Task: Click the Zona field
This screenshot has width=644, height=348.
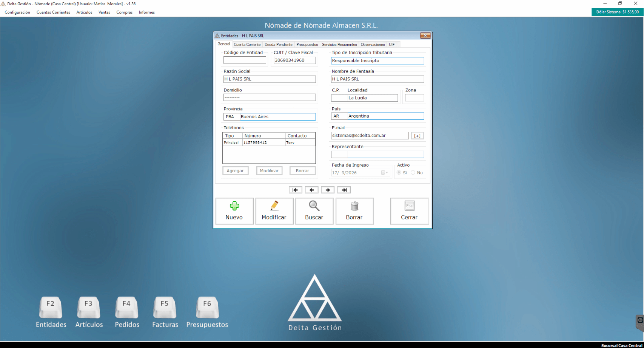Action: (414, 98)
